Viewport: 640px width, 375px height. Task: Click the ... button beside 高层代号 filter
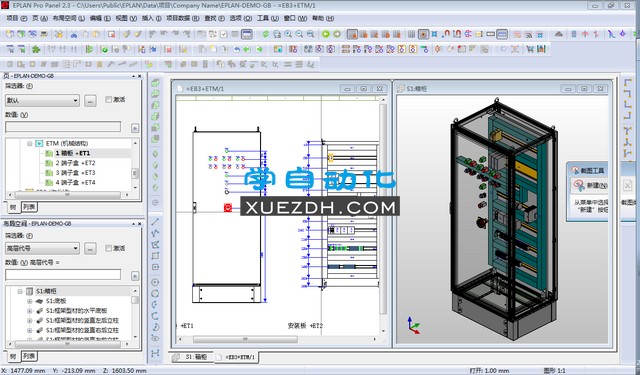click(90, 248)
